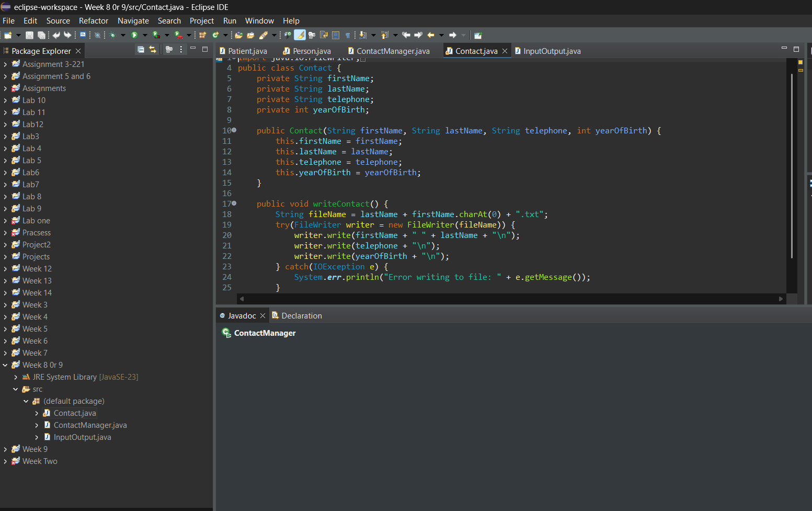Viewport: 812px width, 511px height.
Task: Click the Last Edit Location icon
Action: point(406,35)
